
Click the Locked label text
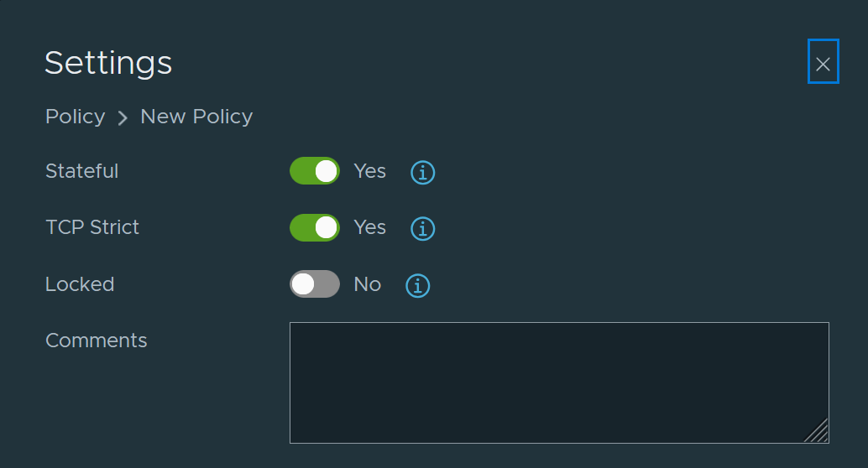pos(80,284)
